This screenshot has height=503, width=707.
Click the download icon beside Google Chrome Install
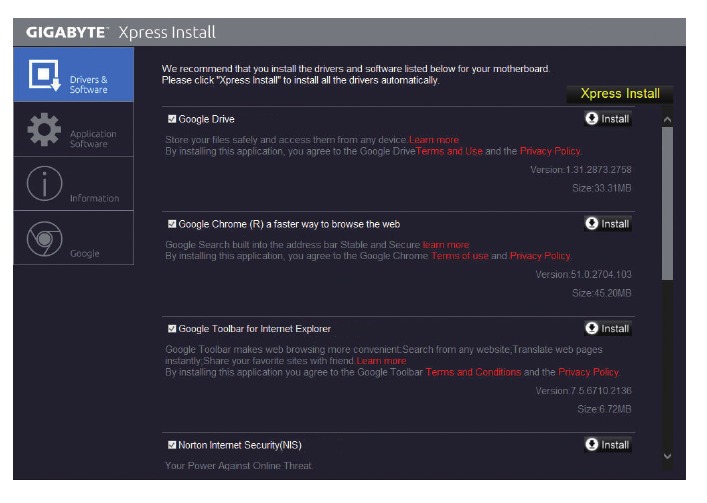click(592, 224)
